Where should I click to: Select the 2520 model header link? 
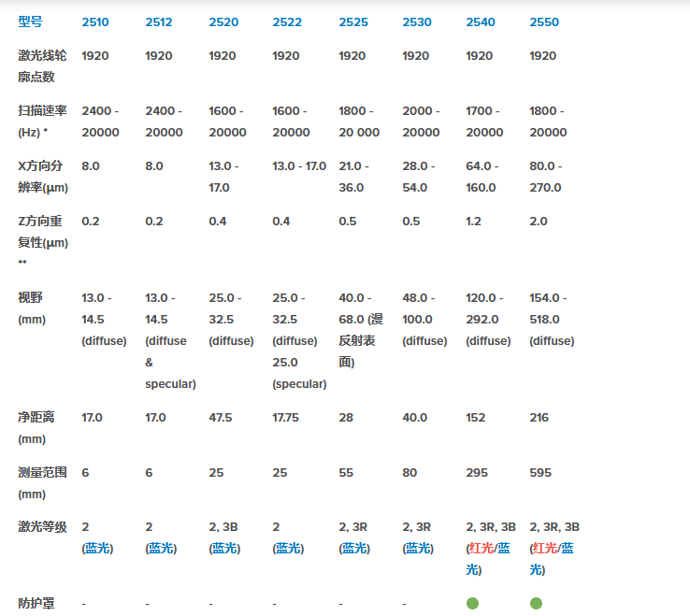click(x=223, y=22)
